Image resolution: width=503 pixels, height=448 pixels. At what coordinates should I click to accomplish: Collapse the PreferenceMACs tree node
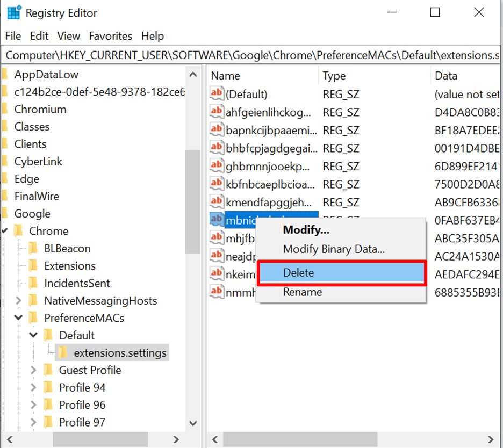pyautogui.click(x=18, y=317)
